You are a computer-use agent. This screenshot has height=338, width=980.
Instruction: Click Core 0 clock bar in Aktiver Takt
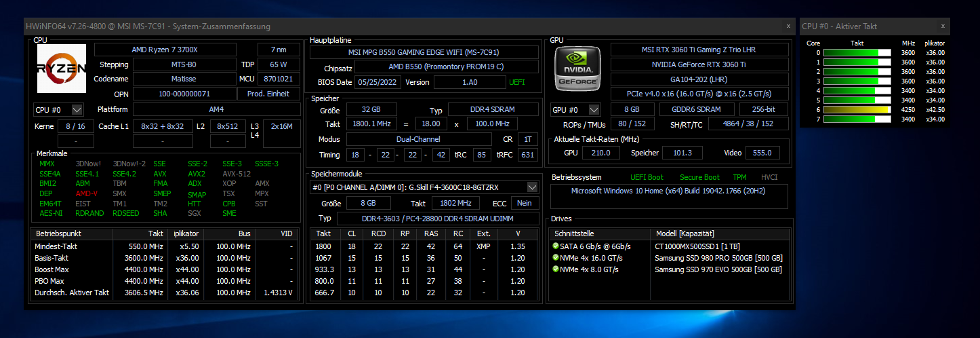coord(857,52)
